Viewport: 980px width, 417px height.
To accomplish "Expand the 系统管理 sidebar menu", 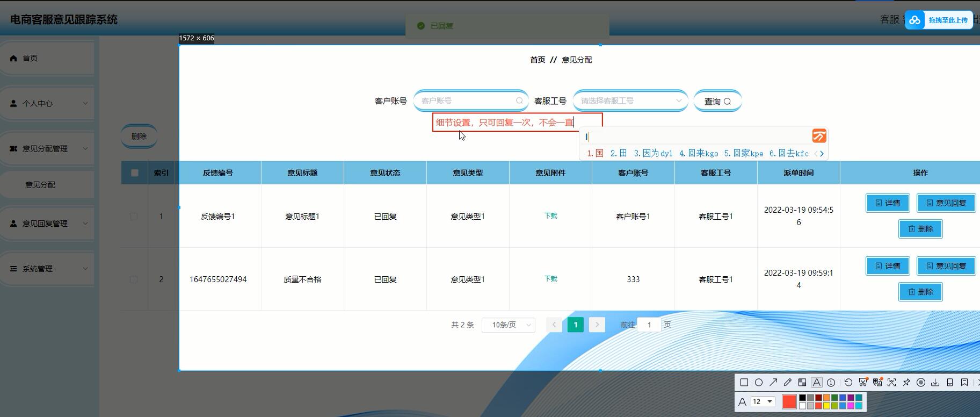I will 47,269.
